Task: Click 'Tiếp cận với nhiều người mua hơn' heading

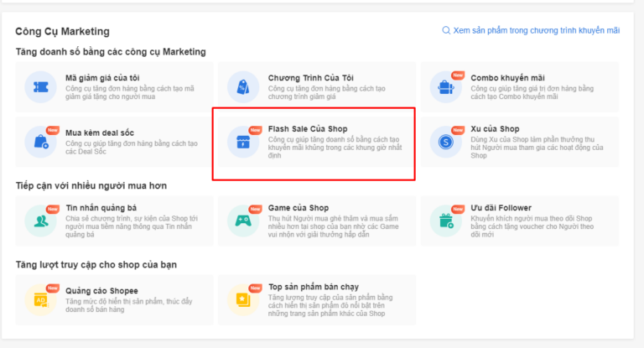Action: pos(91,185)
